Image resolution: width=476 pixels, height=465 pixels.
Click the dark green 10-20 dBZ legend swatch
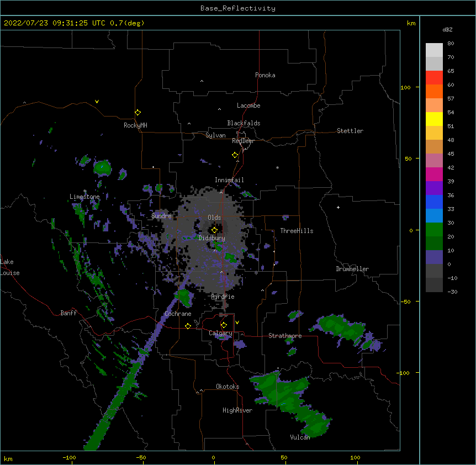tap(434, 243)
